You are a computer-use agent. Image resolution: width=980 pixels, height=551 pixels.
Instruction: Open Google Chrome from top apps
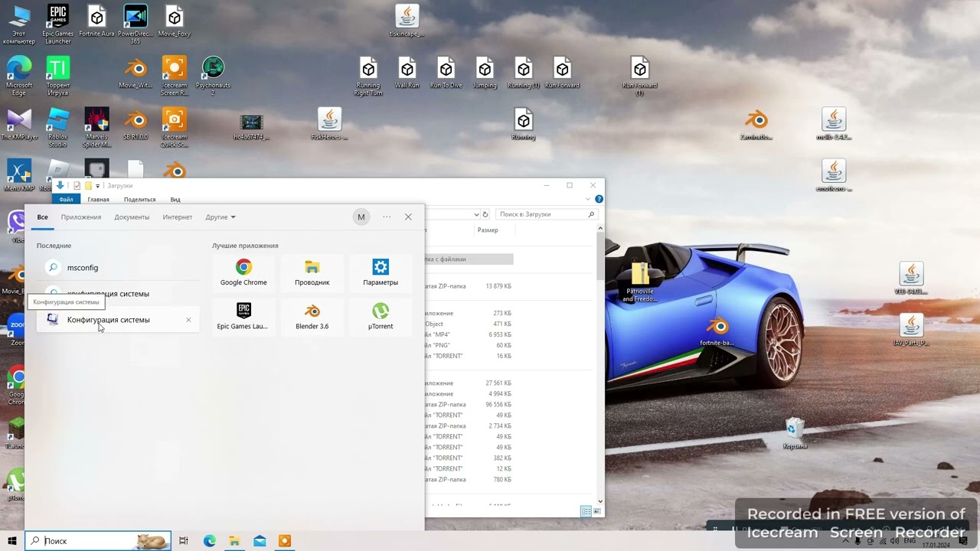(243, 273)
